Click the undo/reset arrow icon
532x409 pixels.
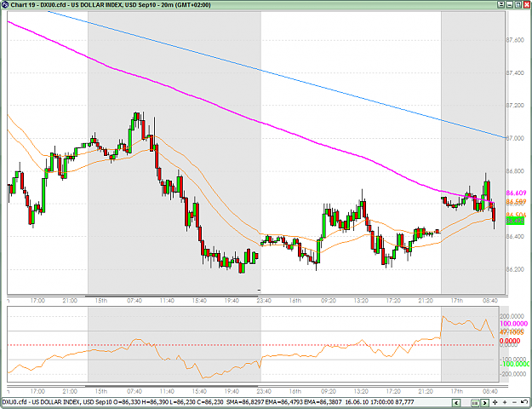pyautogui.click(x=524, y=402)
